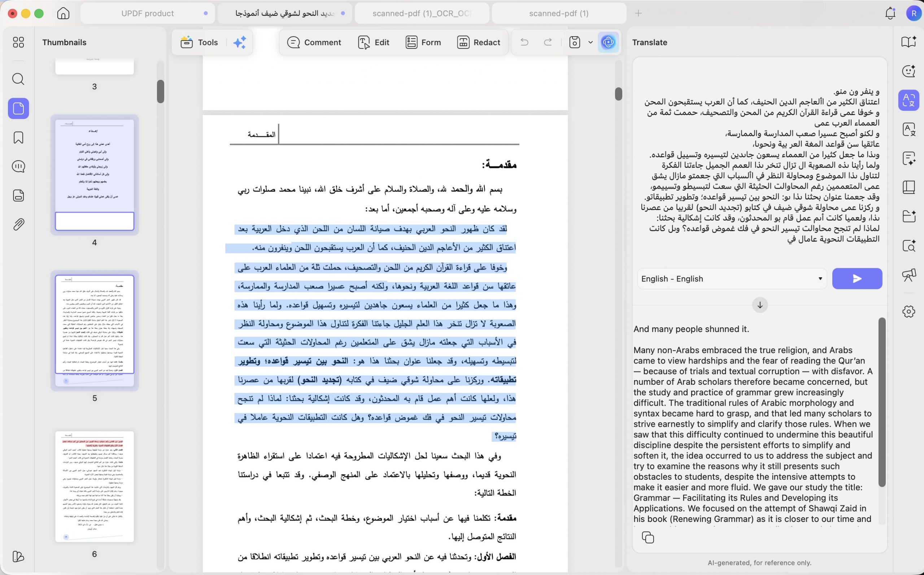Image resolution: width=924 pixels, height=575 pixels.
Task: Click the 'AI-generated, for reference only.' note
Action: (x=759, y=563)
